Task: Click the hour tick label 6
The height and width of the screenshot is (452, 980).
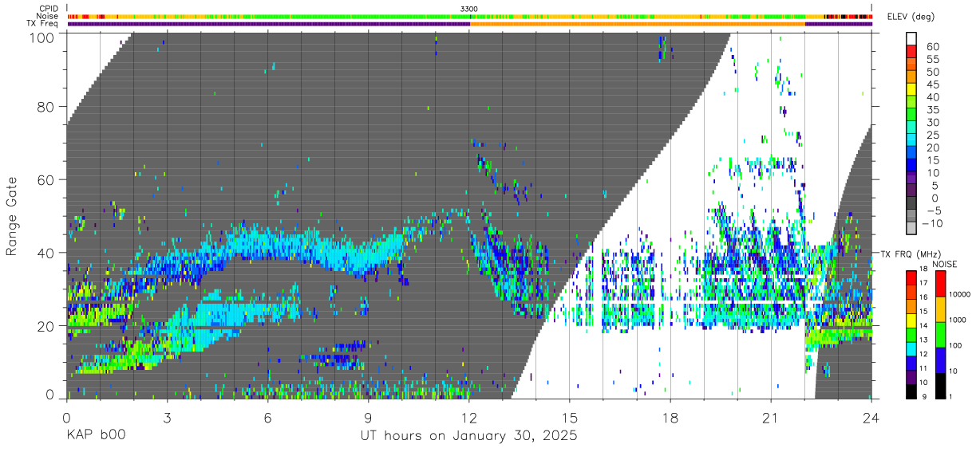Action: tap(267, 417)
